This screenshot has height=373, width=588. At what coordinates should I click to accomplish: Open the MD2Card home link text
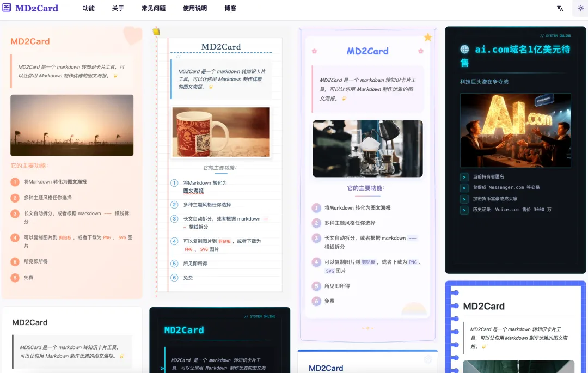point(37,8)
